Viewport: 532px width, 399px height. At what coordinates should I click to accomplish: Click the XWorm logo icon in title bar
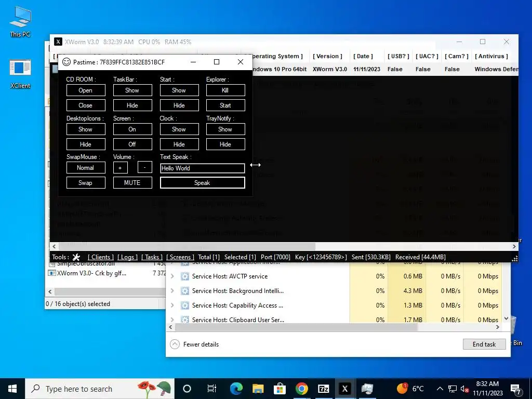point(58,42)
